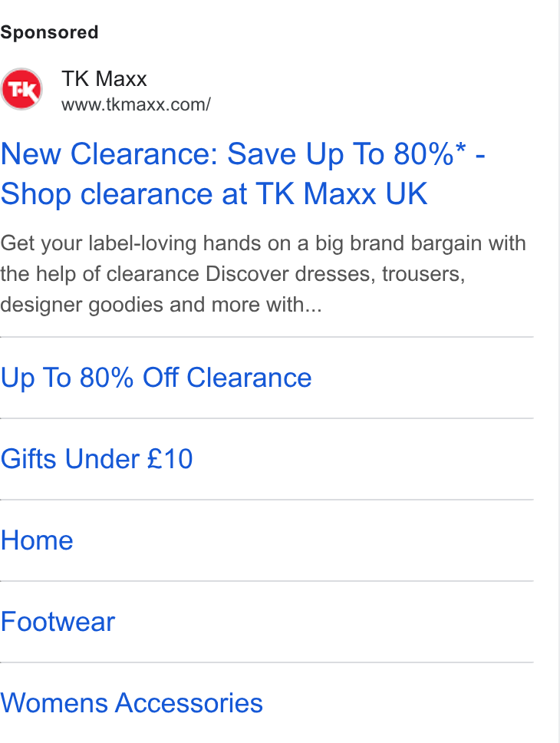This screenshot has width=560, height=743.
Task: Click the text 'designer goodies and more with...'
Action: pos(161,304)
